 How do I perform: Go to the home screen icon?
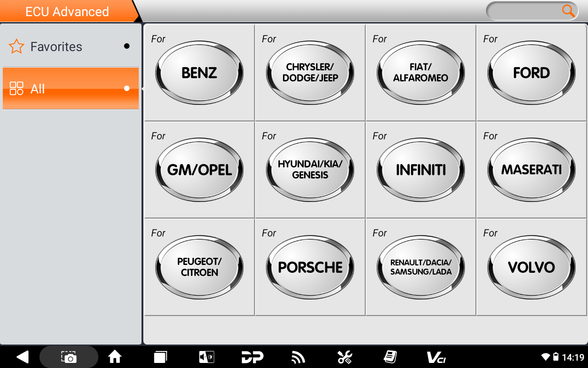coord(114,357)
